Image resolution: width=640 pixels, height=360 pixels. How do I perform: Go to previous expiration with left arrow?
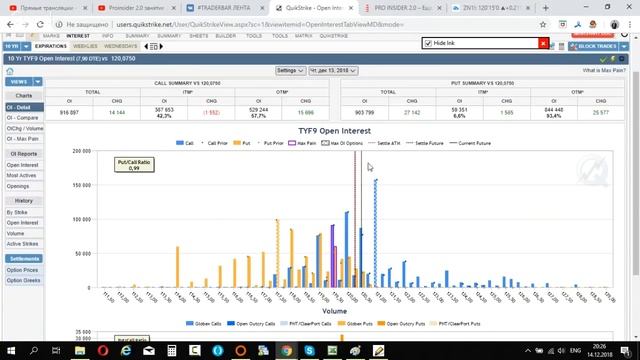(146, 47)
